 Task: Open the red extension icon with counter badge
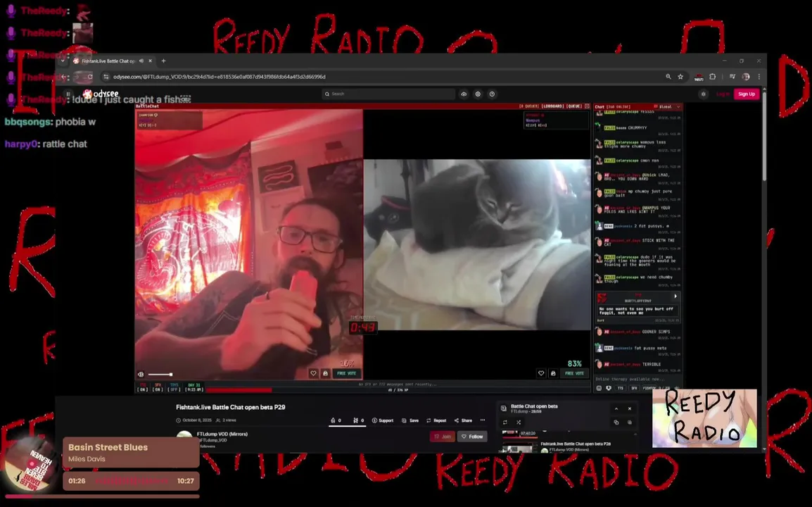(699, 77)
